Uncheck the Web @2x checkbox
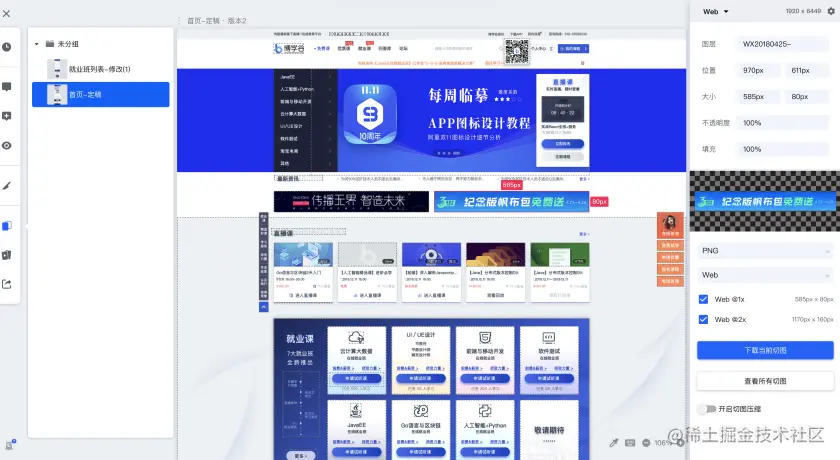The height and width of the screenshot is (460, 840). [703, 319]
